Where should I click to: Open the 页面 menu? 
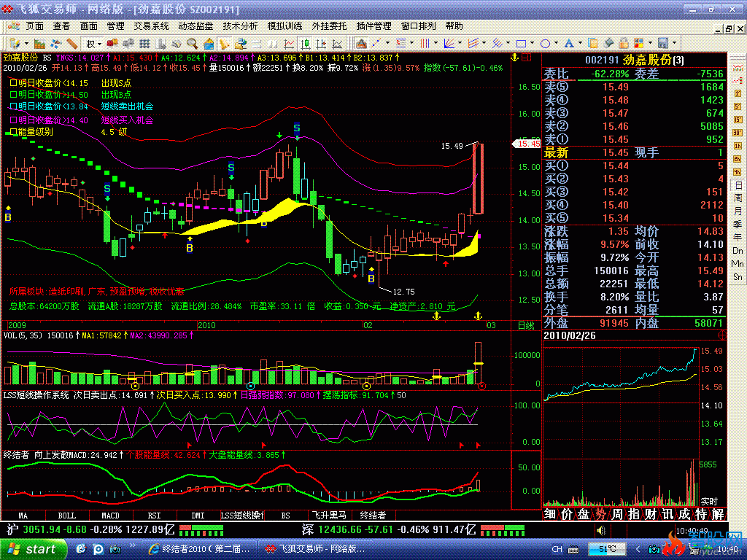click(35, 26)
